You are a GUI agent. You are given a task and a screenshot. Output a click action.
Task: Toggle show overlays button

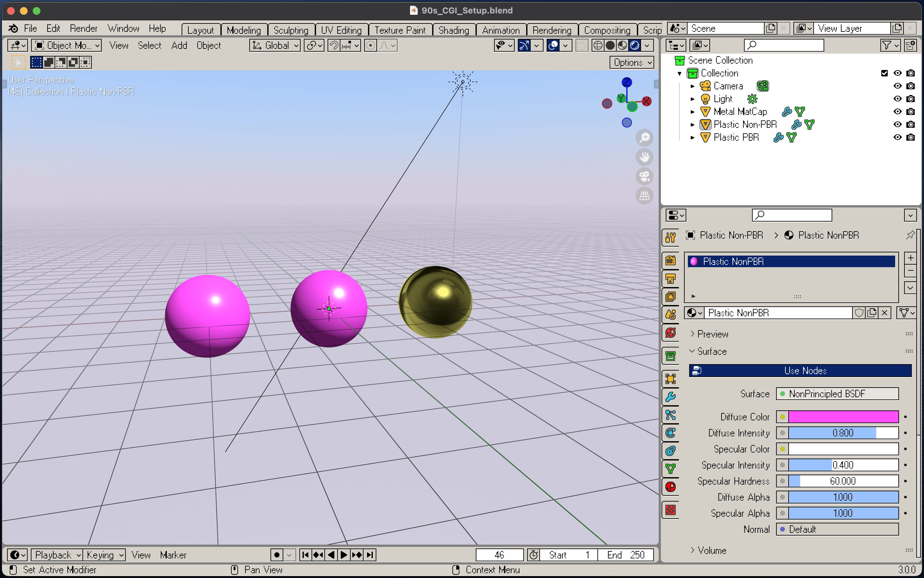553,46
